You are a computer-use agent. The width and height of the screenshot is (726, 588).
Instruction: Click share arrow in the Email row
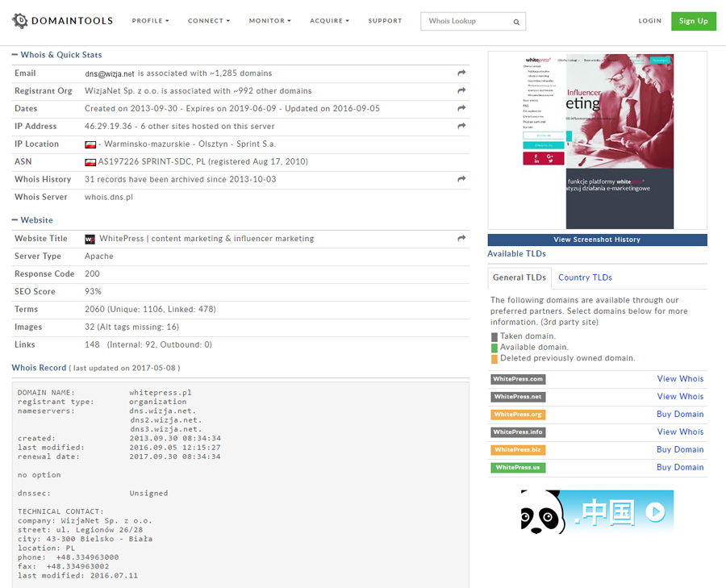461,73
